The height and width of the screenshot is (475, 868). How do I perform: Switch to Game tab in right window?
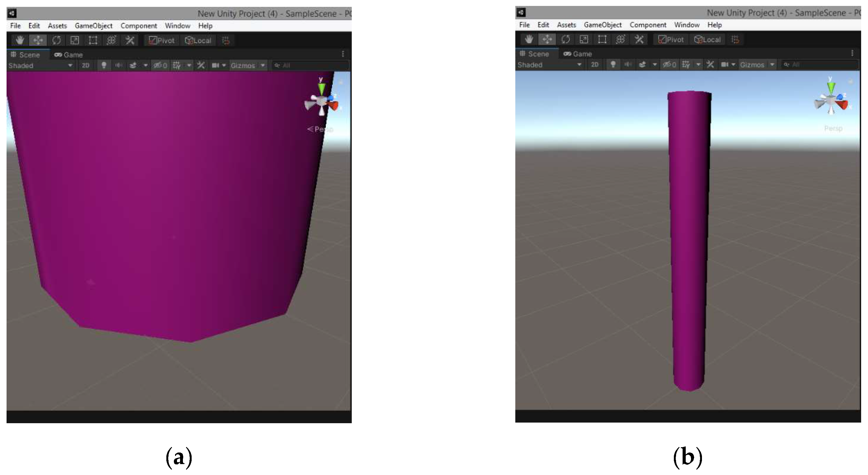[578, 54]
